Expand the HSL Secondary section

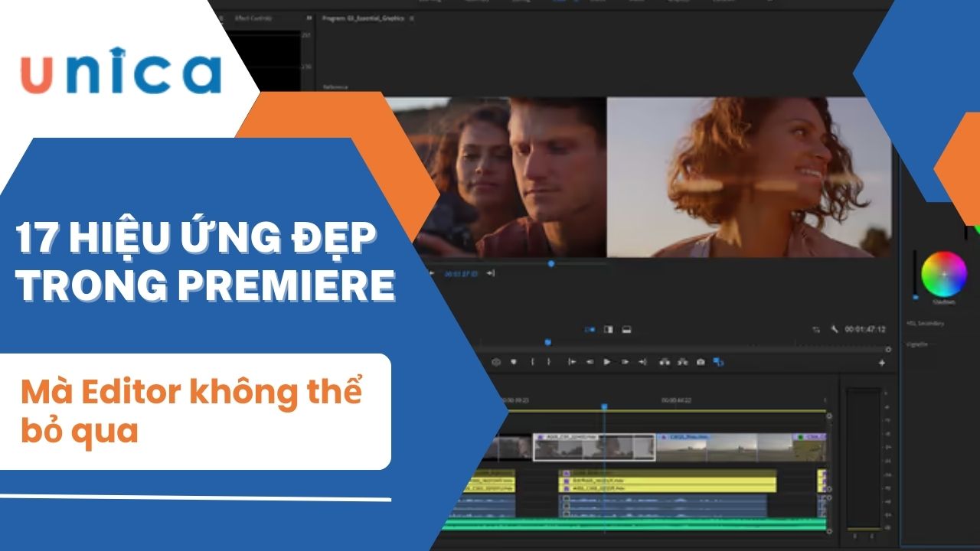coord(925,323)
